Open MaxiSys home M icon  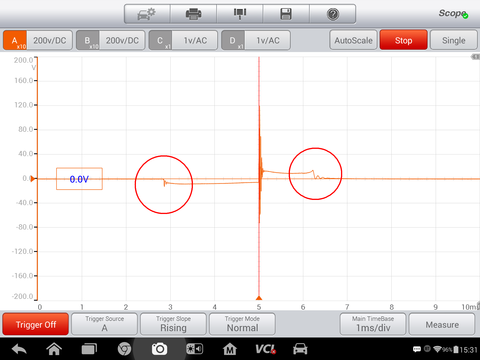pos(230,349)
